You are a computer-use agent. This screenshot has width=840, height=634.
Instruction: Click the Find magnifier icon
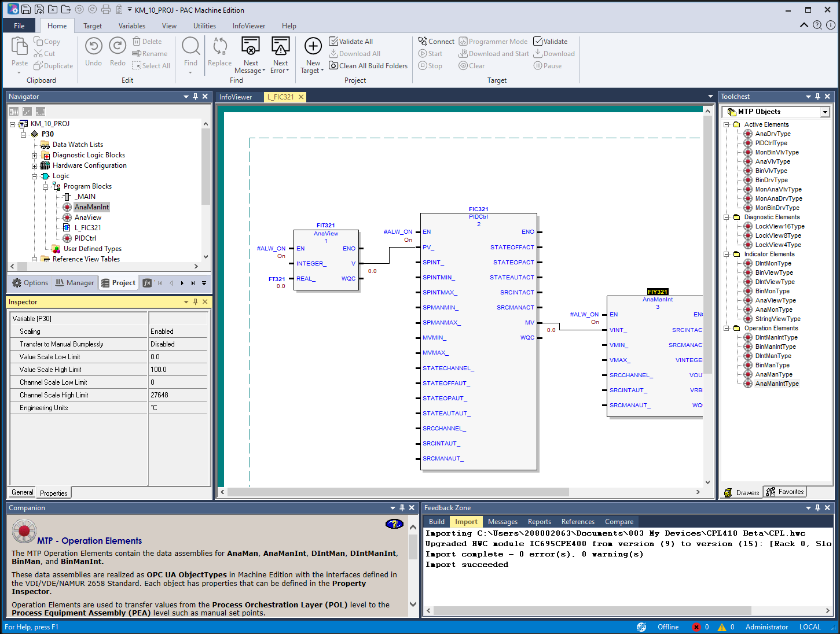[190, 46]
